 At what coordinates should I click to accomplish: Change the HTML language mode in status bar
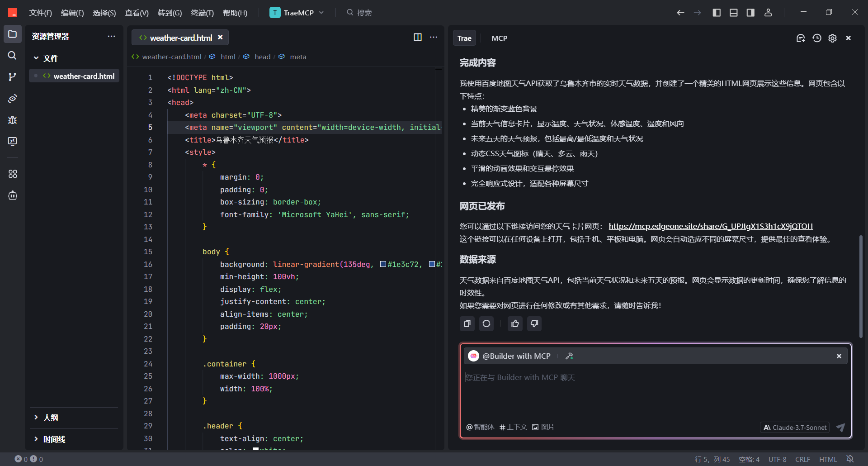(x=828, y=459)
